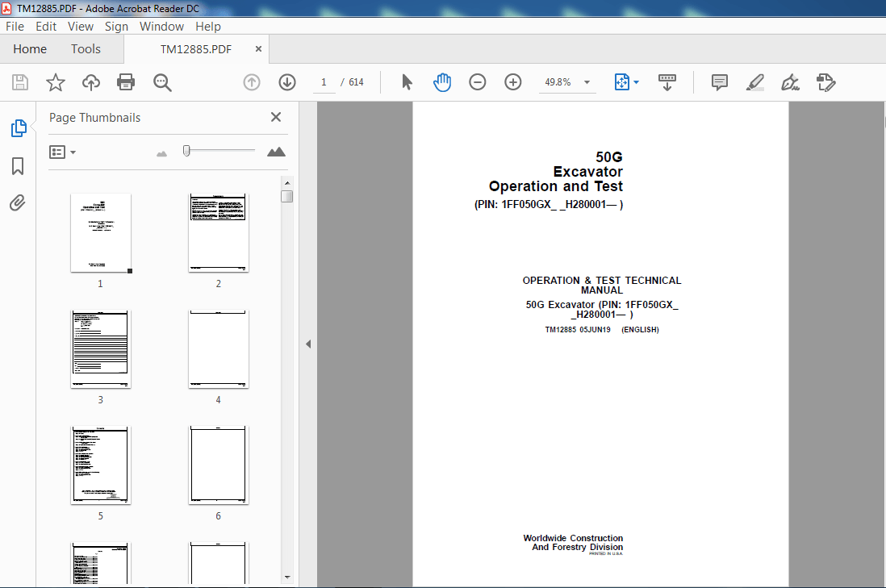Click the Print icon
886x588 pixels.
[x=126, y=81]
